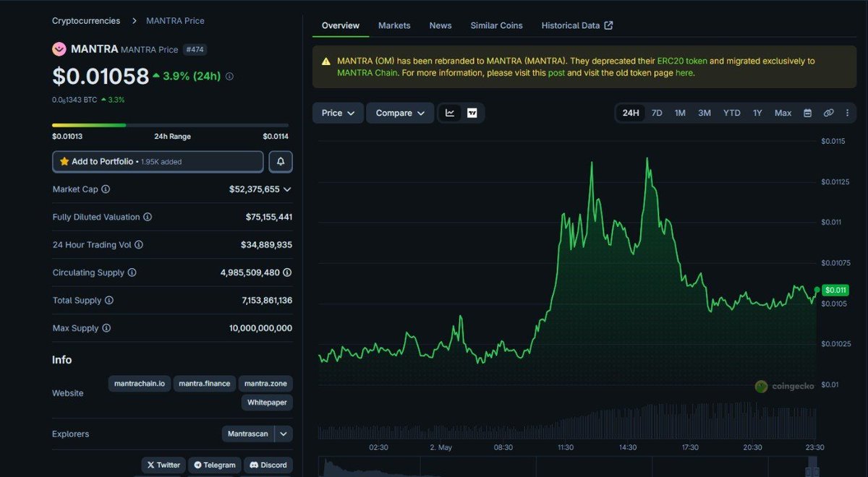Open mantra.finance website link

205,384
